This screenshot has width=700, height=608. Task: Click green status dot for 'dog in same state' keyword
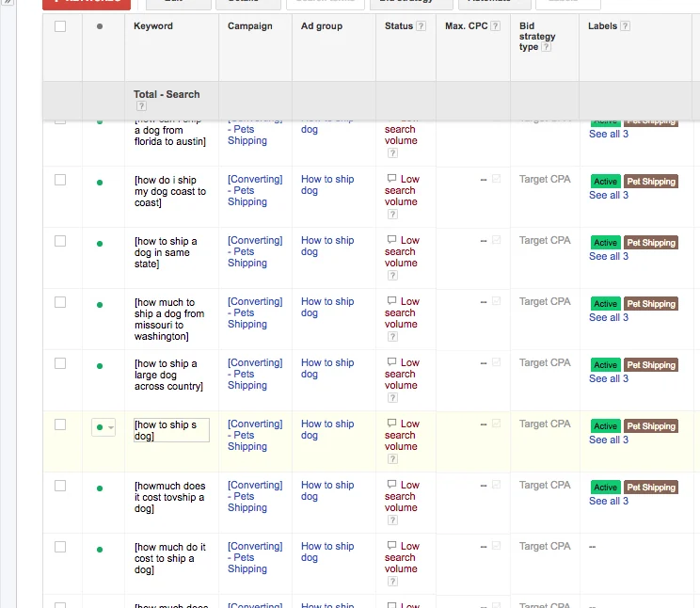tap(100, 244)
